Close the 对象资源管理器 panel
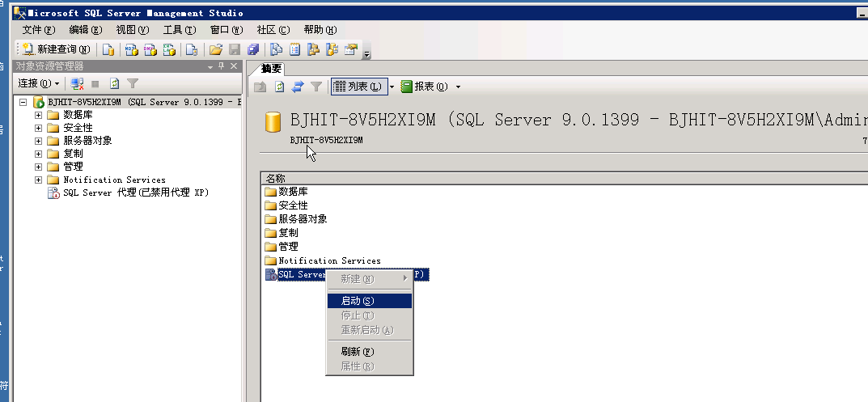Screen dimensions: 868x402 tap(234, 66)
